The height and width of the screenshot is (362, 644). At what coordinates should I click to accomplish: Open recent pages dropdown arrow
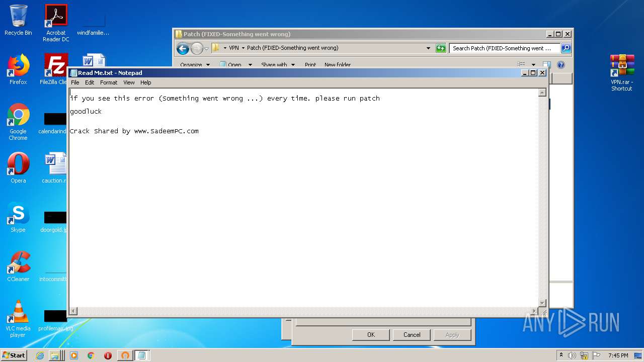click(x=206, y=49)
